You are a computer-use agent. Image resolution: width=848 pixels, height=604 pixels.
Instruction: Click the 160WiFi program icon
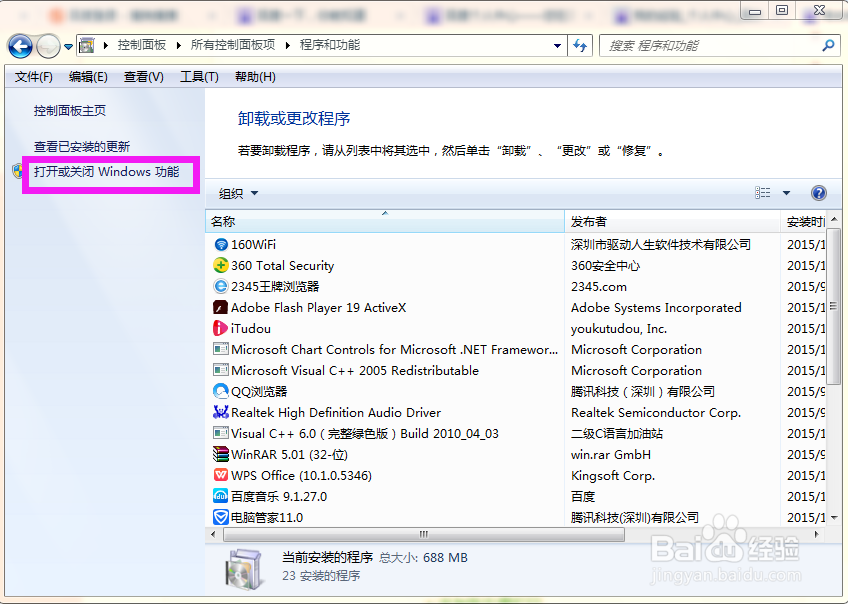tap(221, 245)
